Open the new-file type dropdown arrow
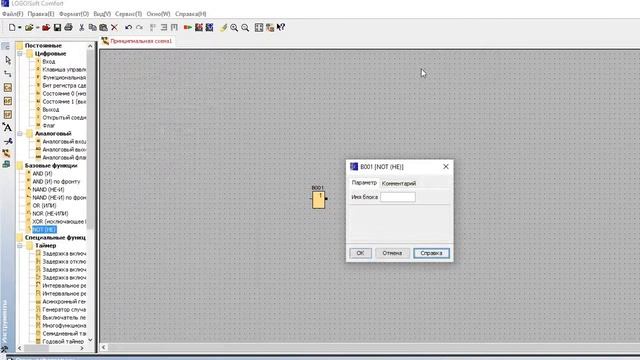Screen dimensions: 640x360 pyautogui.click(x=19, y=27)
